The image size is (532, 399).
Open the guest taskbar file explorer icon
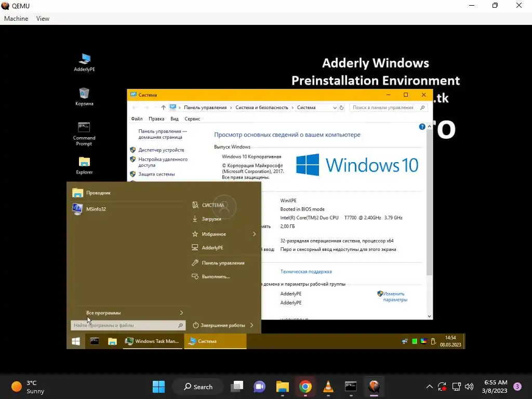coord(112,341)
